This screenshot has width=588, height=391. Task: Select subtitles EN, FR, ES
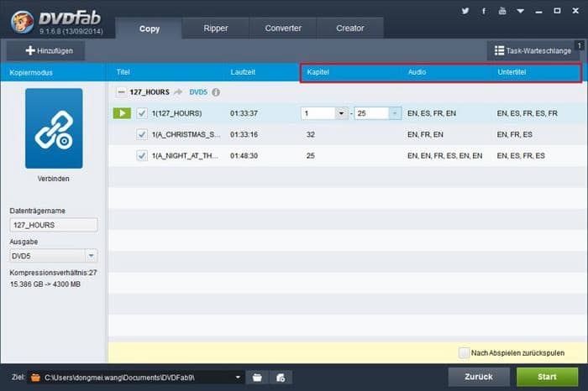pyautogui.click(x=514, y=134)
